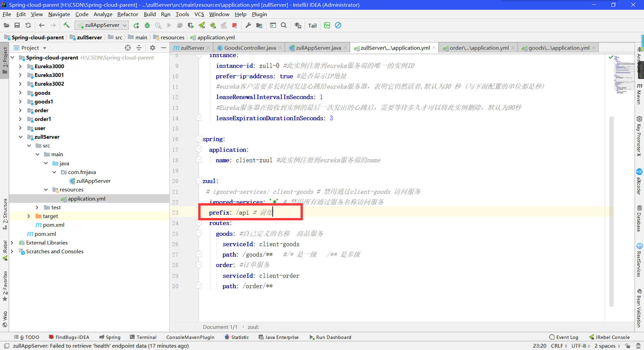This screenshot has height=350, width=644.
Task: Open the Terminal tool window
Action: tap(143, 337)
